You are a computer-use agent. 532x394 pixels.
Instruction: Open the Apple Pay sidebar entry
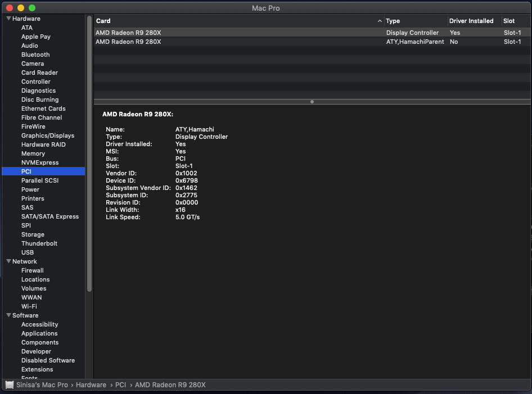36,37
